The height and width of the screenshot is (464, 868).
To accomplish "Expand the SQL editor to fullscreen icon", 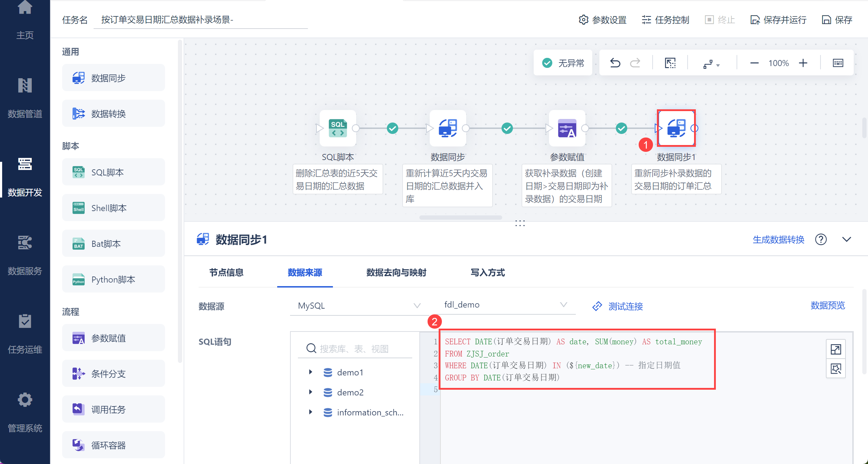I will tap(835, 349).
